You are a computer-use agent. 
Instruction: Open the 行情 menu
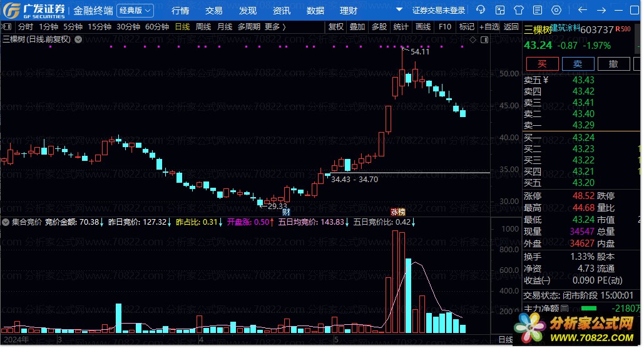(x=180, y=11)
